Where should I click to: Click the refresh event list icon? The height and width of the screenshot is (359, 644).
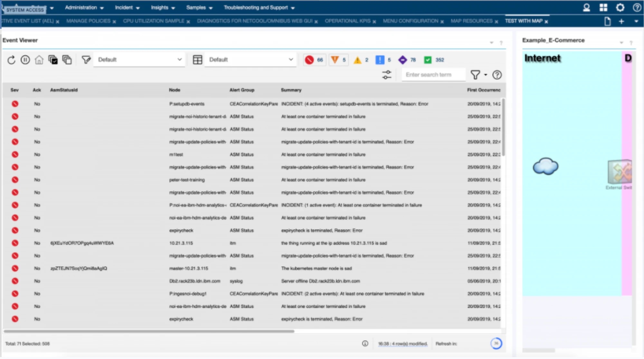coord(11,60)
